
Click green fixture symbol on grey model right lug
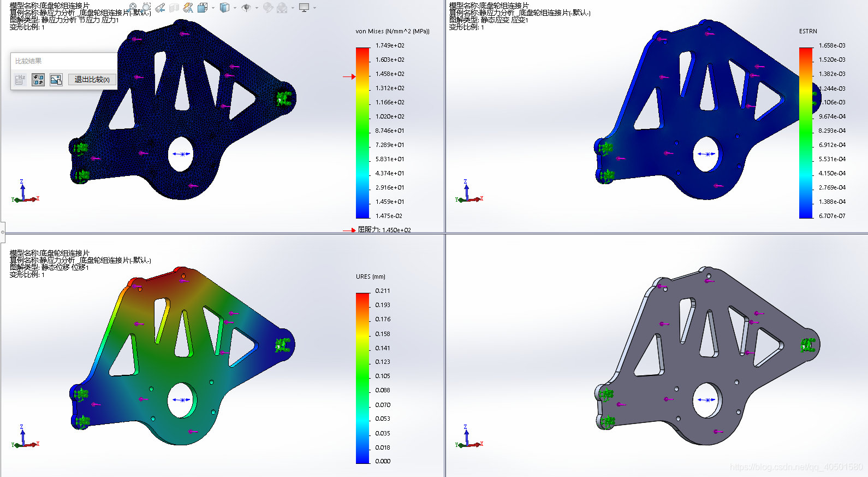(807, 345)
